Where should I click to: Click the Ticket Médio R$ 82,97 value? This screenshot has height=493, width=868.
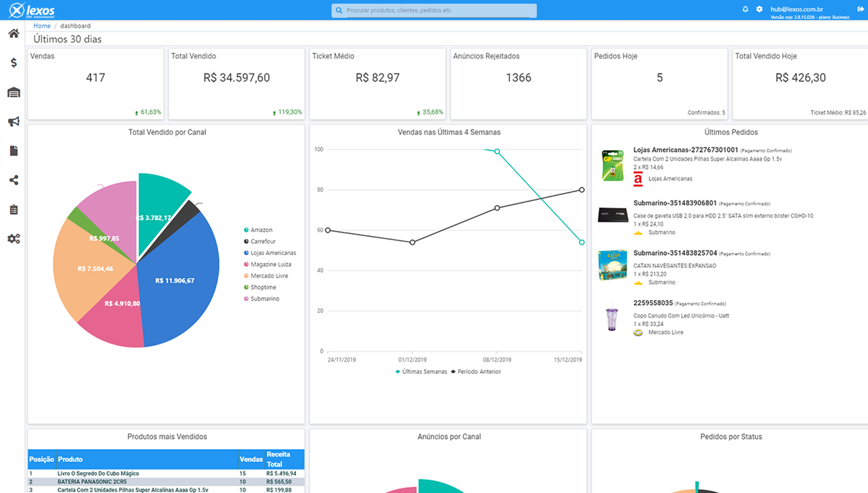coord(378,78)
